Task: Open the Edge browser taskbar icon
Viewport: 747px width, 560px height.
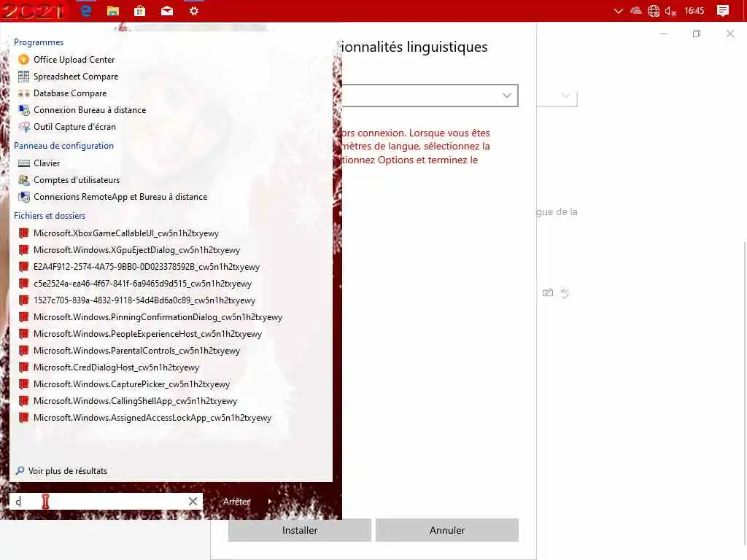Action: coord(86,10)
